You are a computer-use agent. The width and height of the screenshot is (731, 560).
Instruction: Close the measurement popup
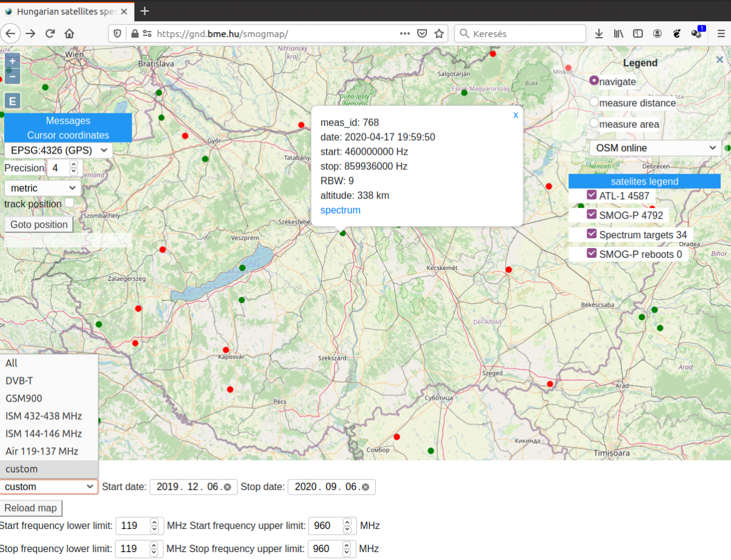click(515, 115)
